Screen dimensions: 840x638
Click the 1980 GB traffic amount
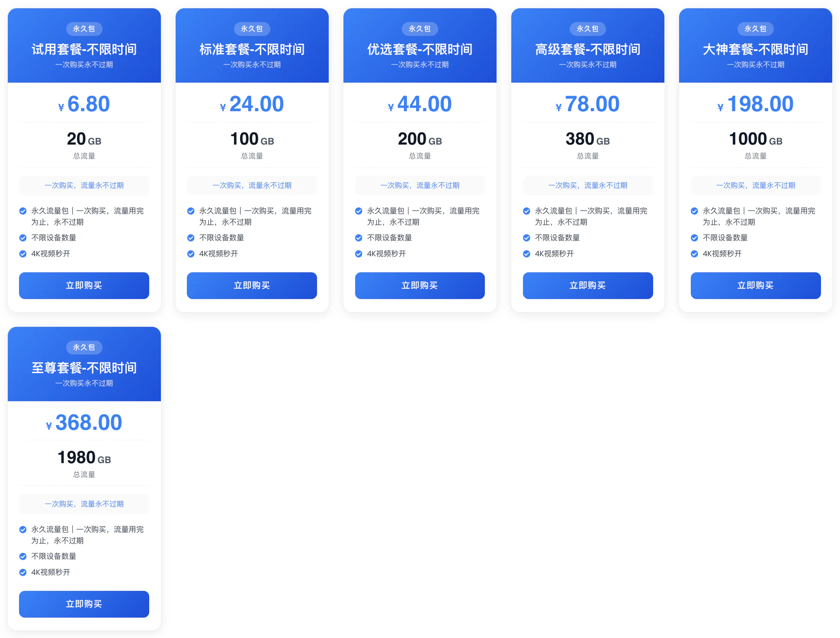click(x=84, y=458)
